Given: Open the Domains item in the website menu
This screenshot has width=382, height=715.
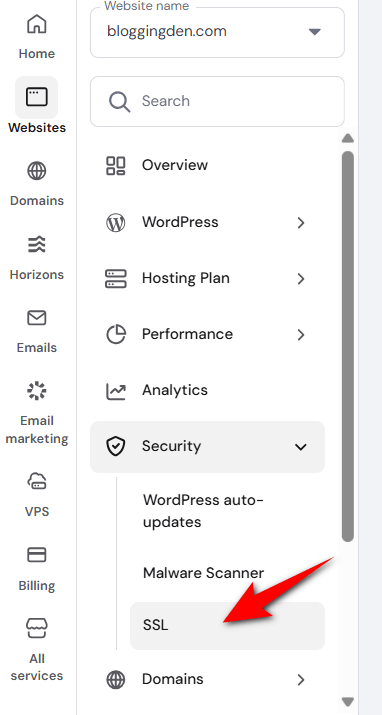Looking at the screenshot, I should tap(207, 679).
